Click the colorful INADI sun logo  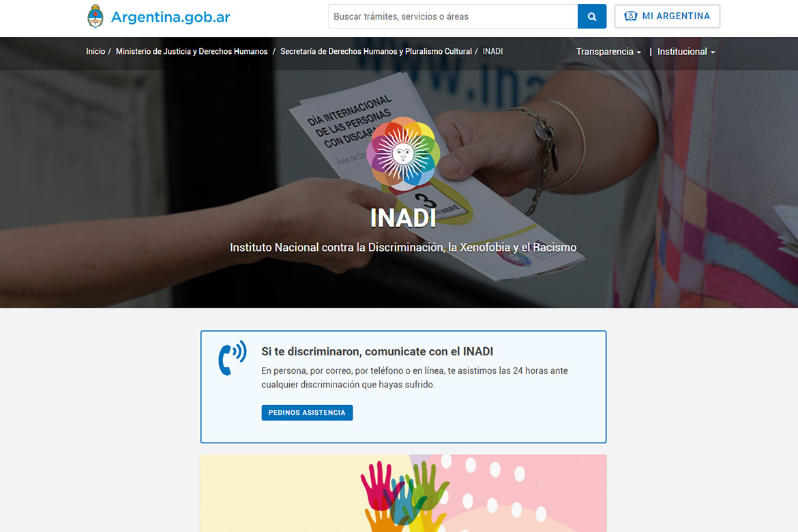pos(403,153)
